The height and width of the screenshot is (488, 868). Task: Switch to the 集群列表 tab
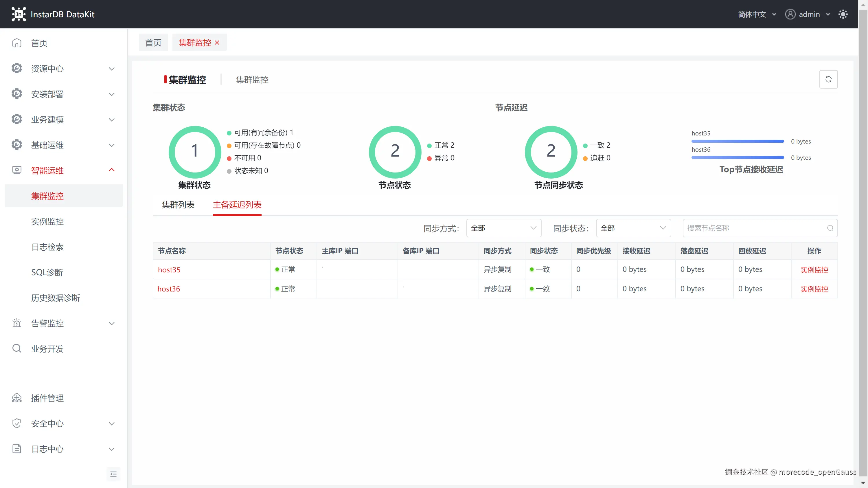click(178, 205)
